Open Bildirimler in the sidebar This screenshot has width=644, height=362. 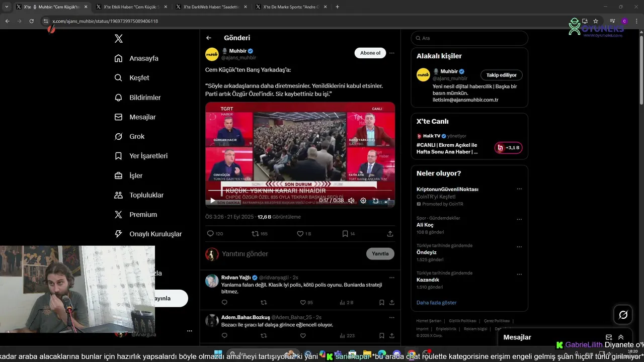point(137,98)
